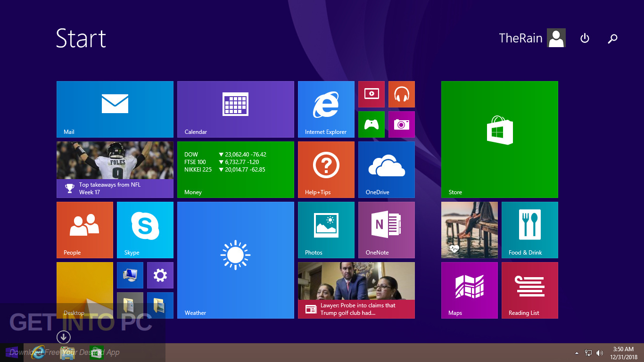
Task: Click the Windows Start button in taskbar
Action: (12, 353)
